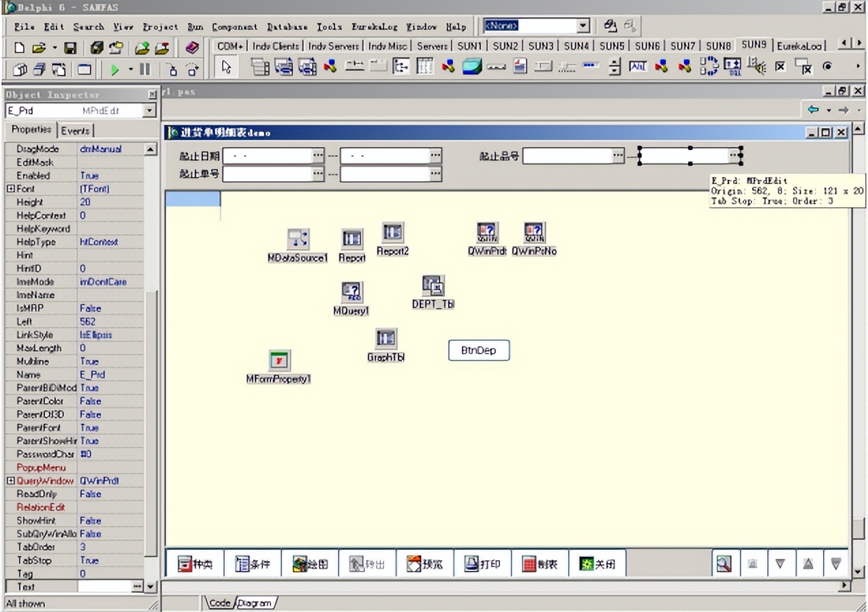This screenshot has width=868, height=612.
Task: Select the DEPT_Tb component icon
Action: (433, 286)
